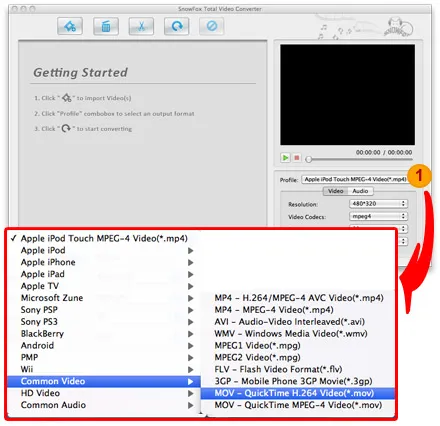Open the Profile combobox

pyautogui.click(x=355, y=179)
